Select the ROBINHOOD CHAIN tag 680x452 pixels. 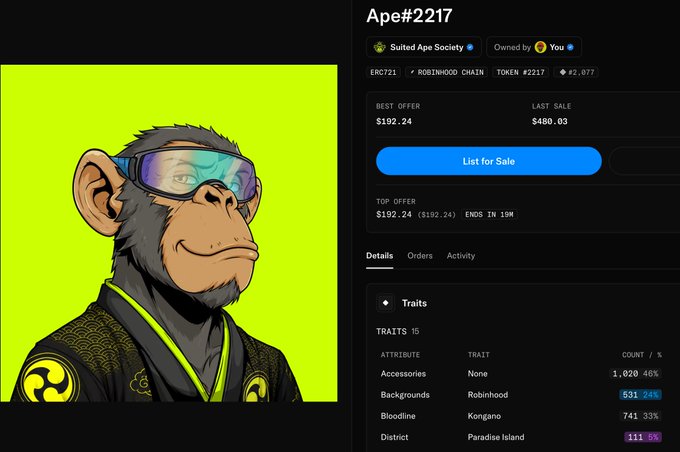(447, 72)
